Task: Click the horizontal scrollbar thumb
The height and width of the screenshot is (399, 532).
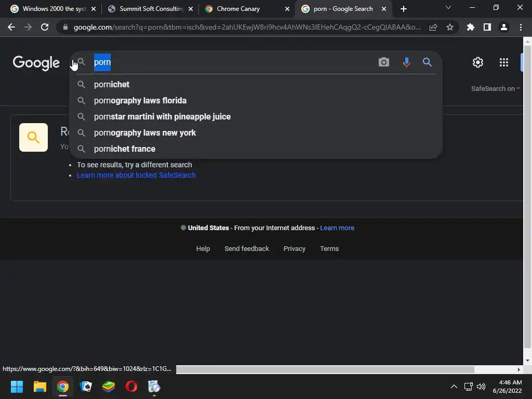Action: point(325,369)
